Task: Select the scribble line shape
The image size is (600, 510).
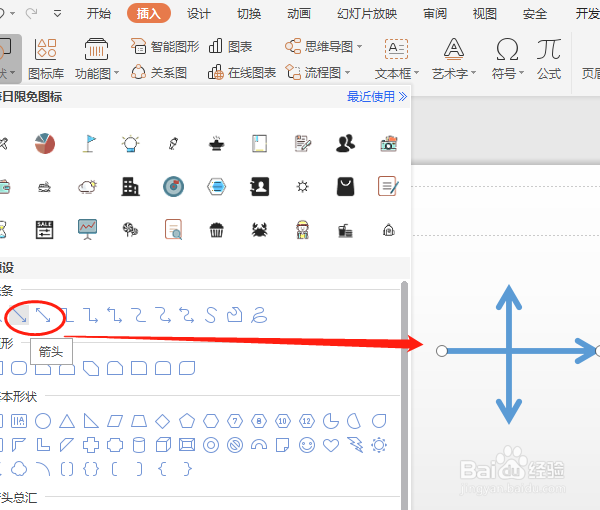Action: [259, 315]
